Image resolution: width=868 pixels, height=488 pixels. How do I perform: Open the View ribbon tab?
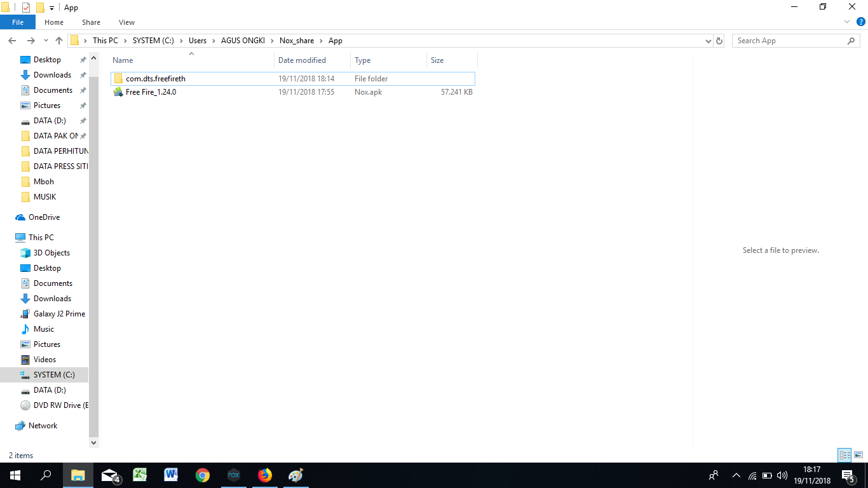point(126,22)
